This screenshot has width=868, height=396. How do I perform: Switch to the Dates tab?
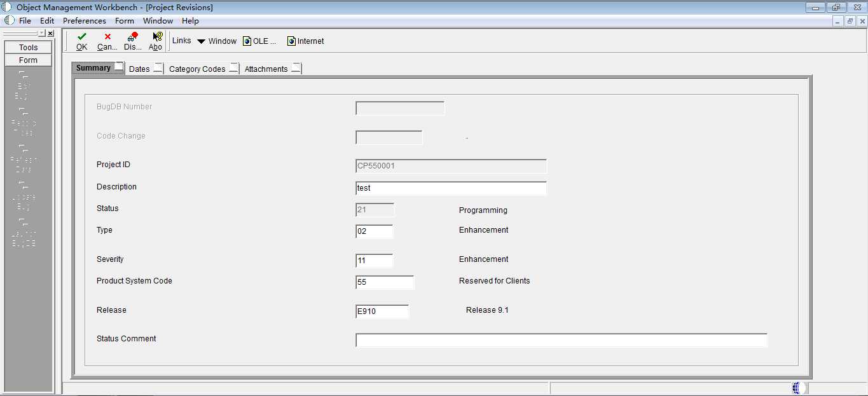coord(144,69)
